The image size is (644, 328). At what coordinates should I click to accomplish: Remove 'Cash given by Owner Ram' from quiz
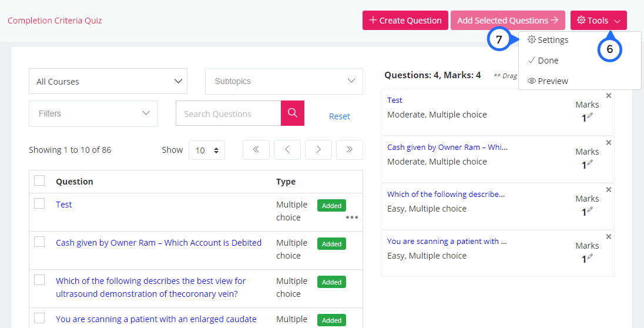pyautogui.click(x=609, y=143)
